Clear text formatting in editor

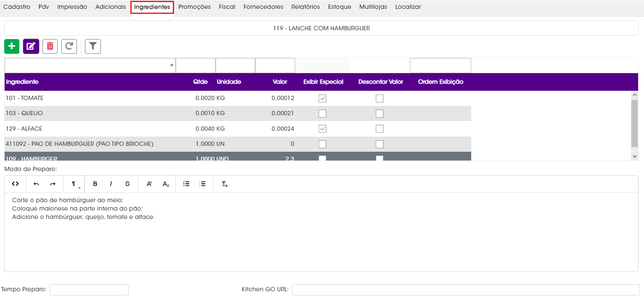pos(224,184)
